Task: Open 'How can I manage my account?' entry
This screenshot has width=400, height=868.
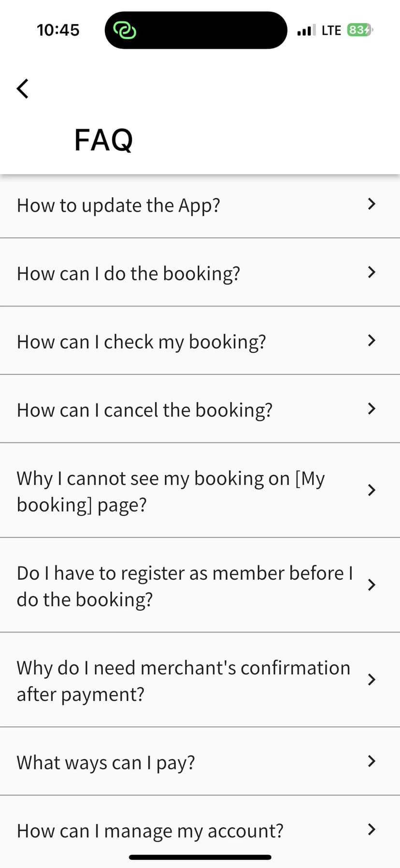Action: click(150, 831)
